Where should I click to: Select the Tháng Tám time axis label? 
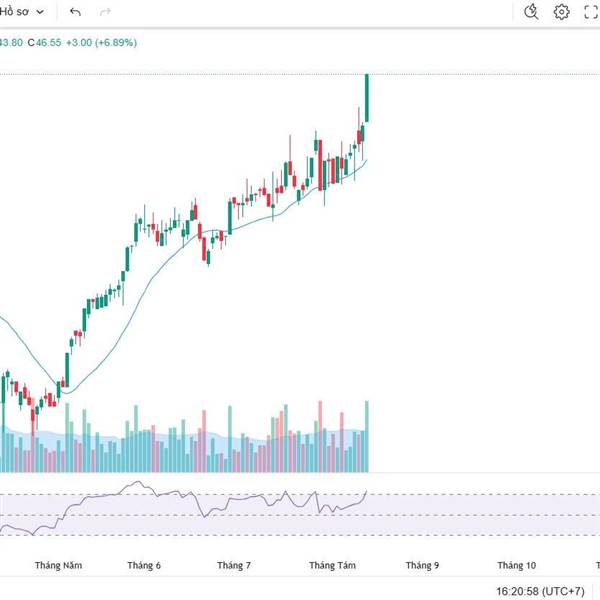click(333, 565)
